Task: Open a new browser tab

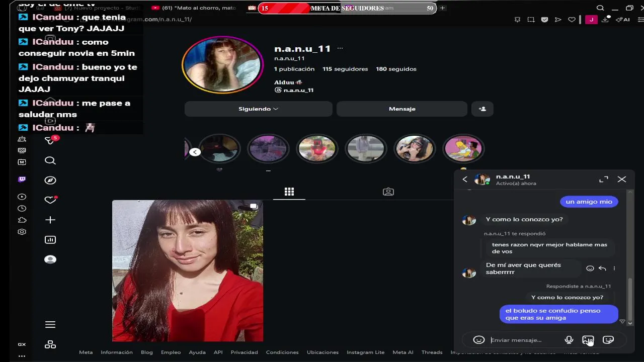Action: tap(443, 8)
